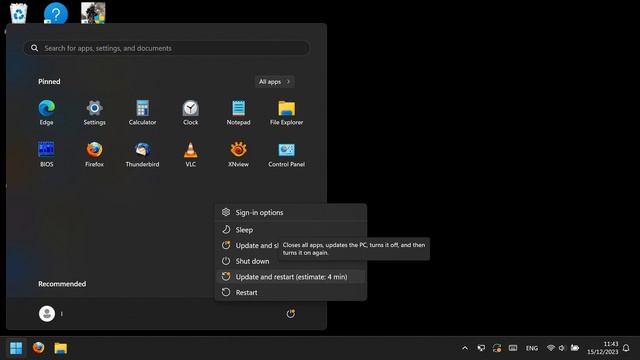Screen dimensions: 640x360
Task: Open Firefox from the taskbar
Action: coord(38,348)
